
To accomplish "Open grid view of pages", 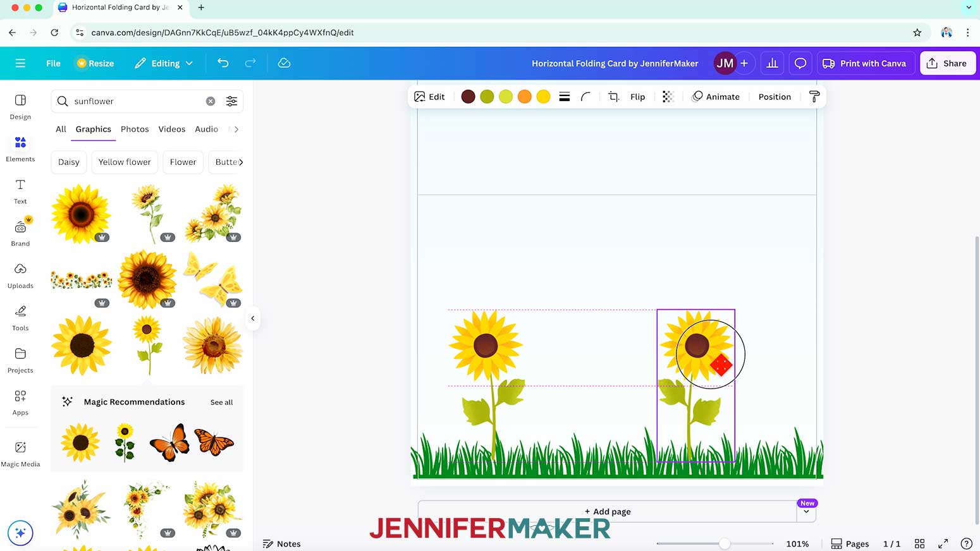I will [x=920, y=543].
